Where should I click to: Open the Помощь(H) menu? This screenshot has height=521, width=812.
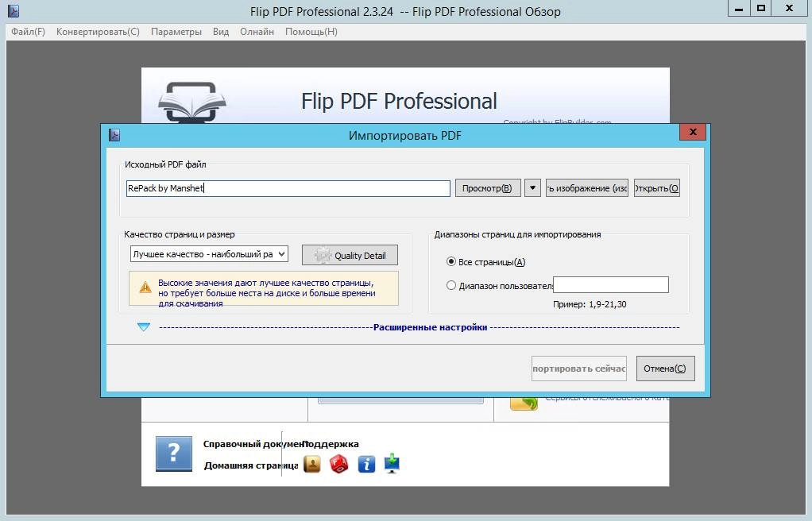[x=311, y=32]
